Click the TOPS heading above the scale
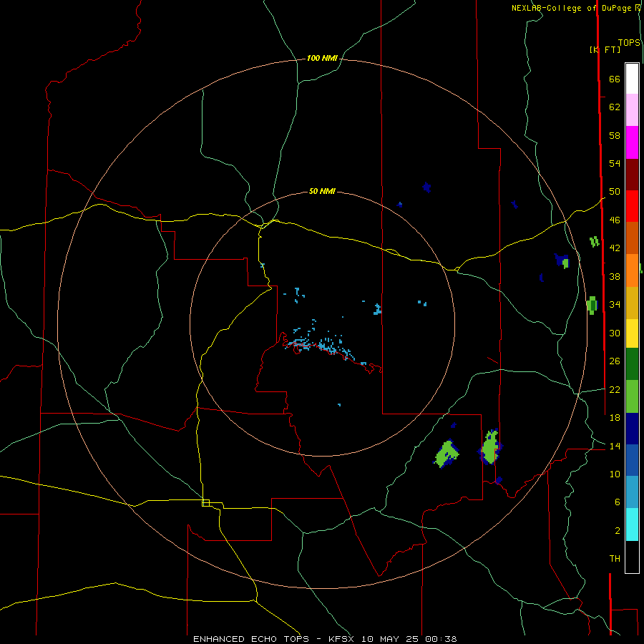 [629, 43]
